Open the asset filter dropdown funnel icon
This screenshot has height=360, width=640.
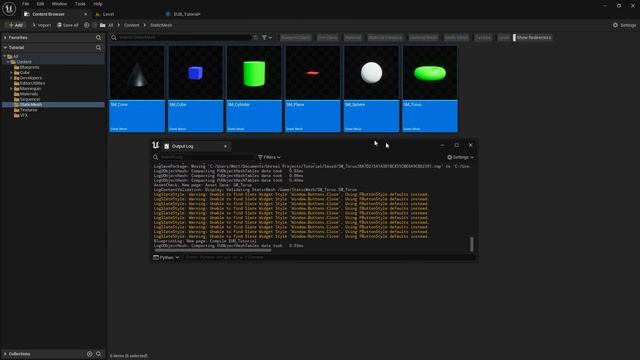(x=267, y=38)
